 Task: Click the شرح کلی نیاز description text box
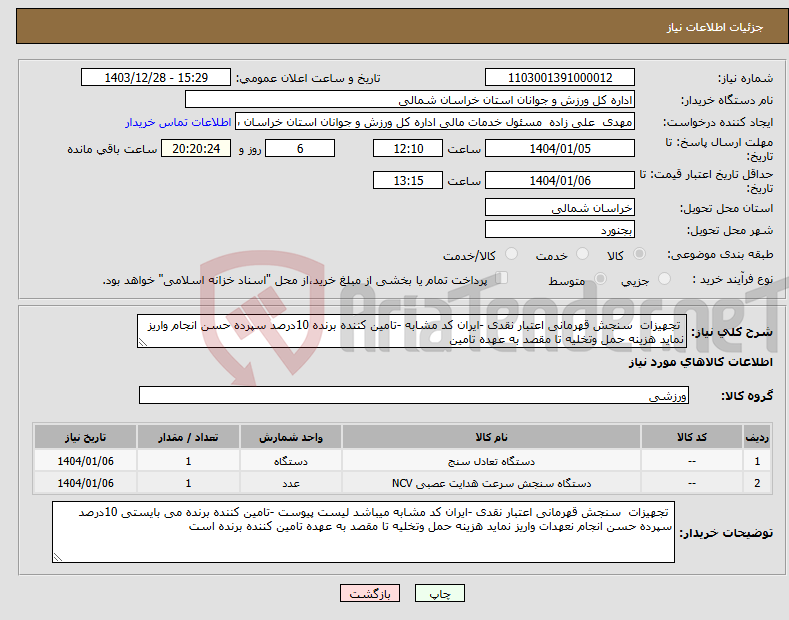click(412, 332)
